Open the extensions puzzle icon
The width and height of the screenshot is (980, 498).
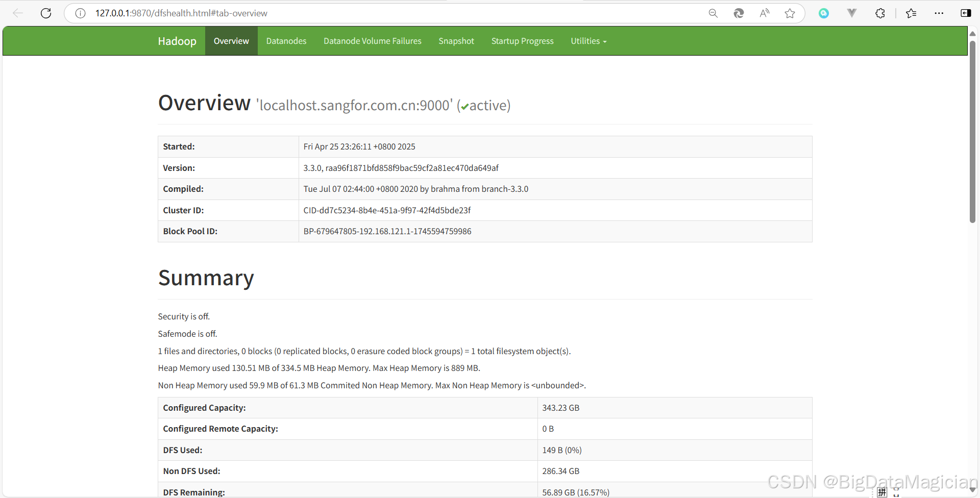coord(880,13)
